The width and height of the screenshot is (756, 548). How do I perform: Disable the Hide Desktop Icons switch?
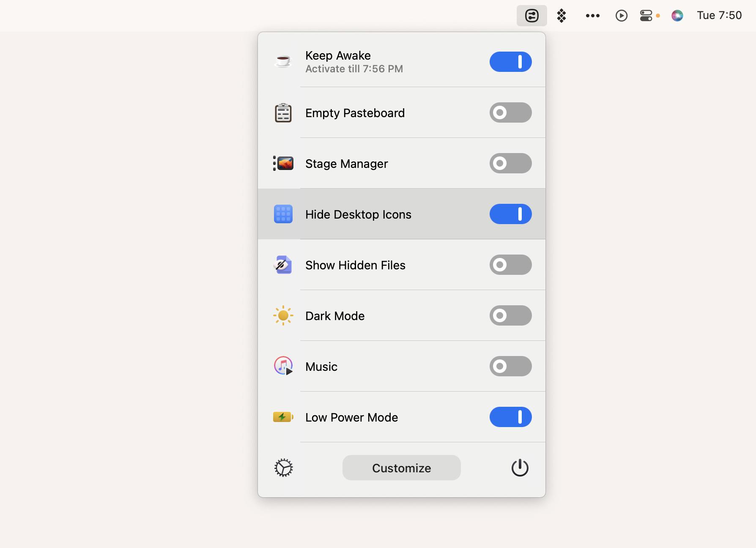tap(511, 214)
